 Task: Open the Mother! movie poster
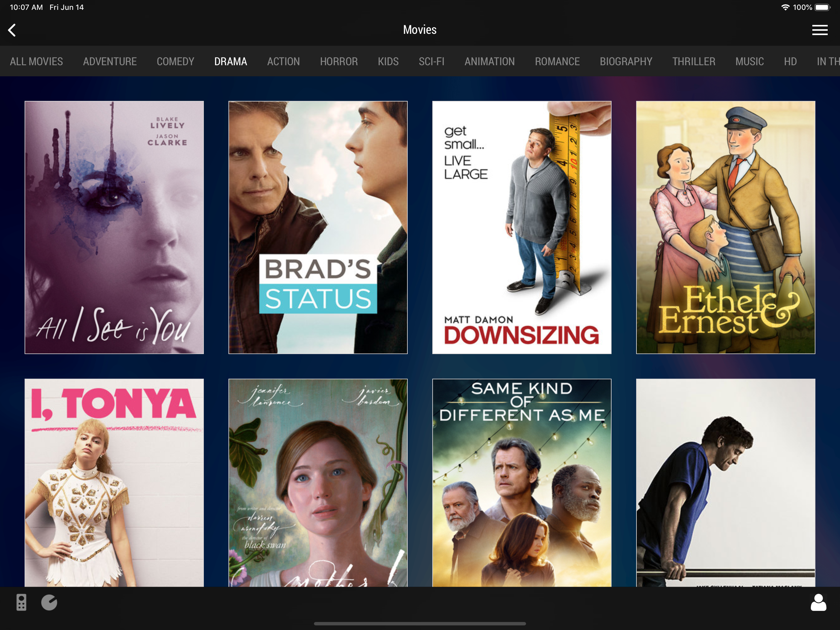pyautogui.click(x=318, y=483)
